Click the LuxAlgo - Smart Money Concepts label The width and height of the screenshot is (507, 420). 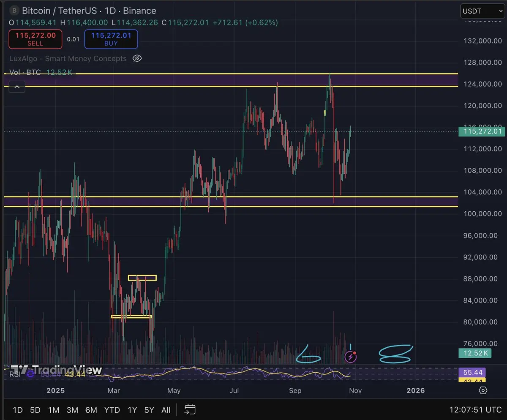pos(68,59)
